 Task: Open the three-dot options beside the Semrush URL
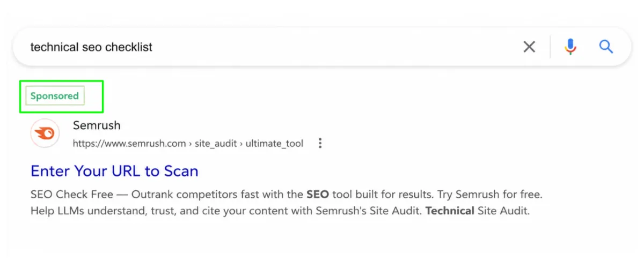tap(320, 143)
